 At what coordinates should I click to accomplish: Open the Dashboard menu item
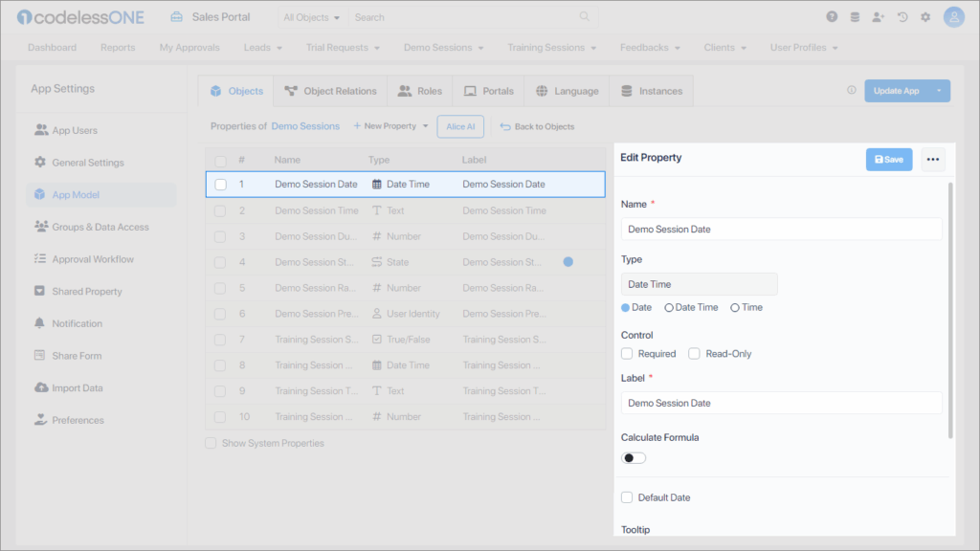click(52, 48)
